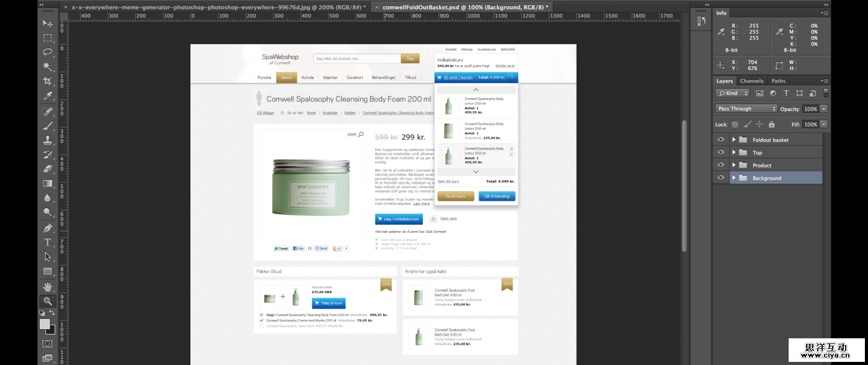Viewport: 868px width, 365px height.
Task: Click the background color swatch
Action: click(51, 330)
